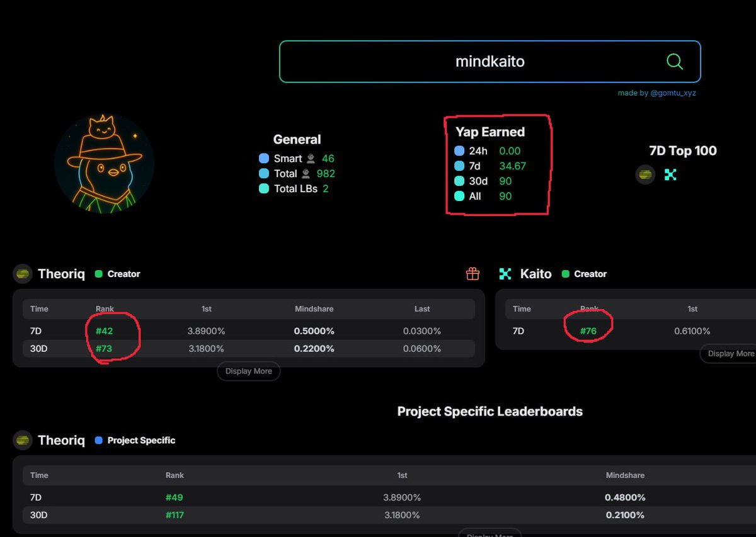
Task: Click 0.0300% last value
Action: click(x=422, y=331)
